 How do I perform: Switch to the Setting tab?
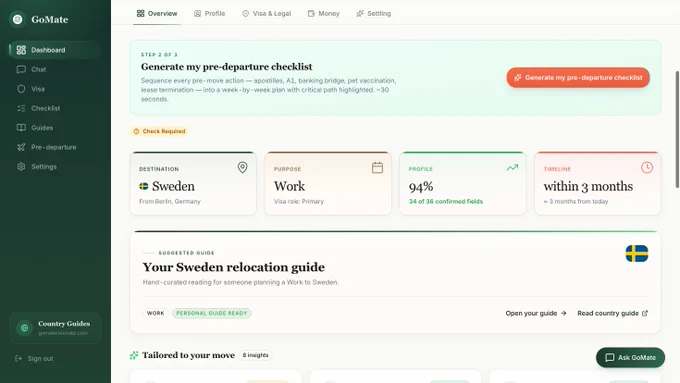(373, 13)
